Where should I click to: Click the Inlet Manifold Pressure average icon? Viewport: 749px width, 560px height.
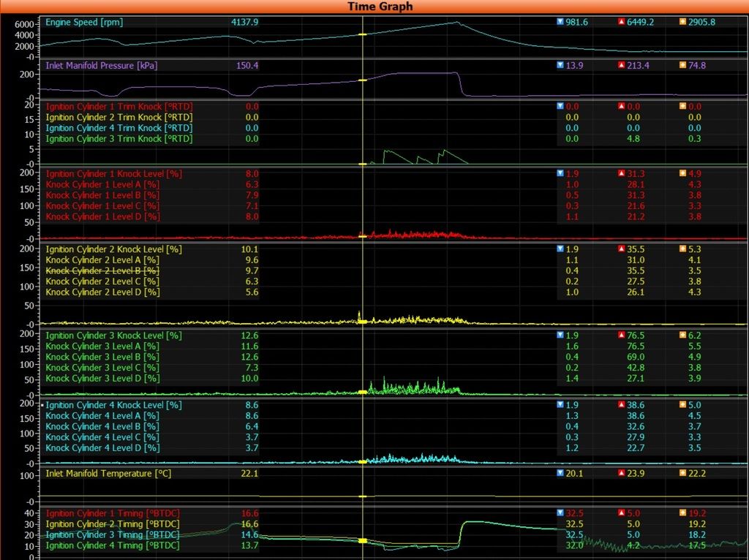[683, 65]
